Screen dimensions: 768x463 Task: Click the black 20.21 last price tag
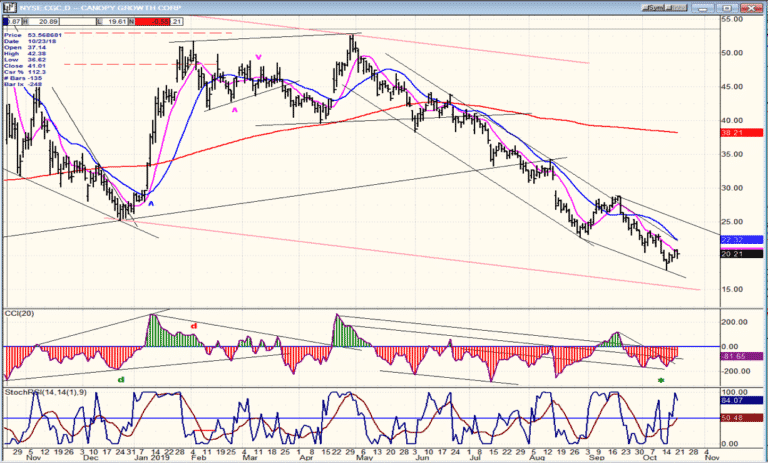tap(742, 254)
